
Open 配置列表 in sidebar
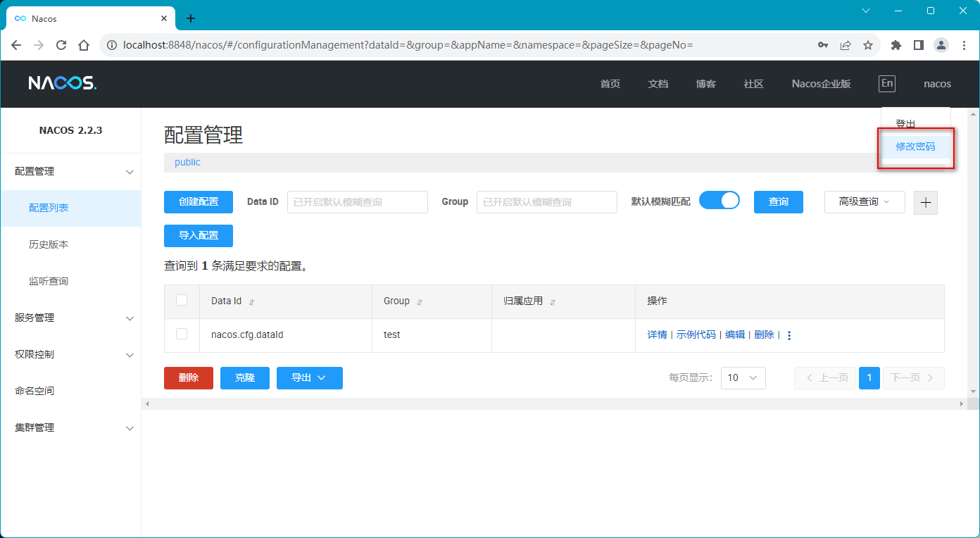[x=70, y=208]
